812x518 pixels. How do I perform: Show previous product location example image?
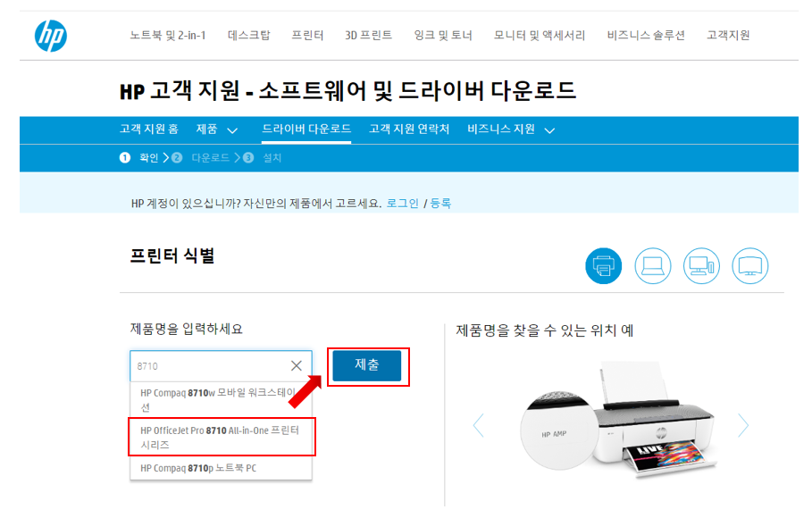pos(479,425)
